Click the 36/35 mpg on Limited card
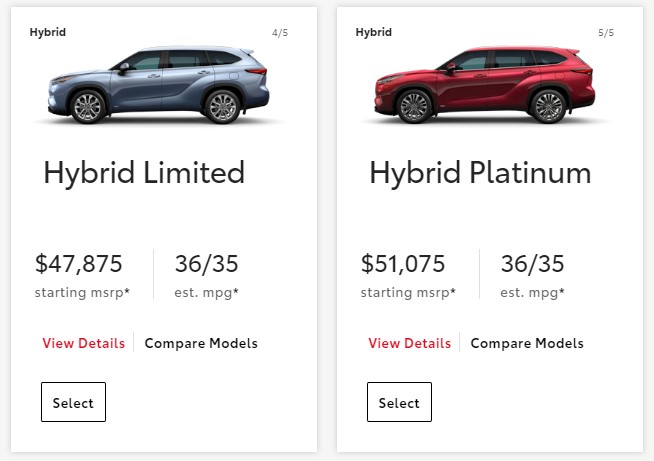 coord(206,264)
